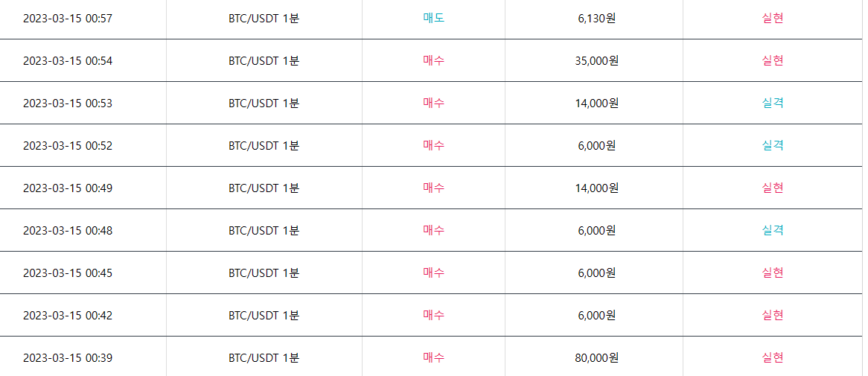Viewport: 868px width, 376px height.
Task: Select BTC/USDT 1분 in the 00:42 row
Action: point(264,316)
